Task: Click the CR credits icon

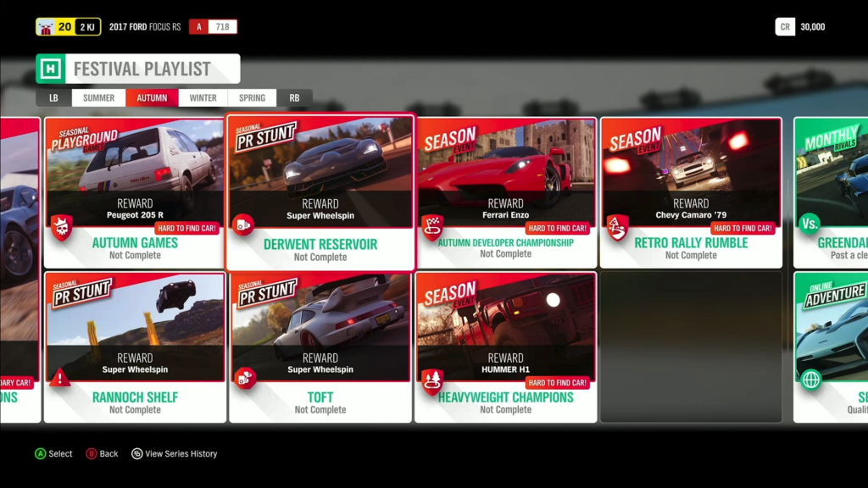Action: (785, 26)
